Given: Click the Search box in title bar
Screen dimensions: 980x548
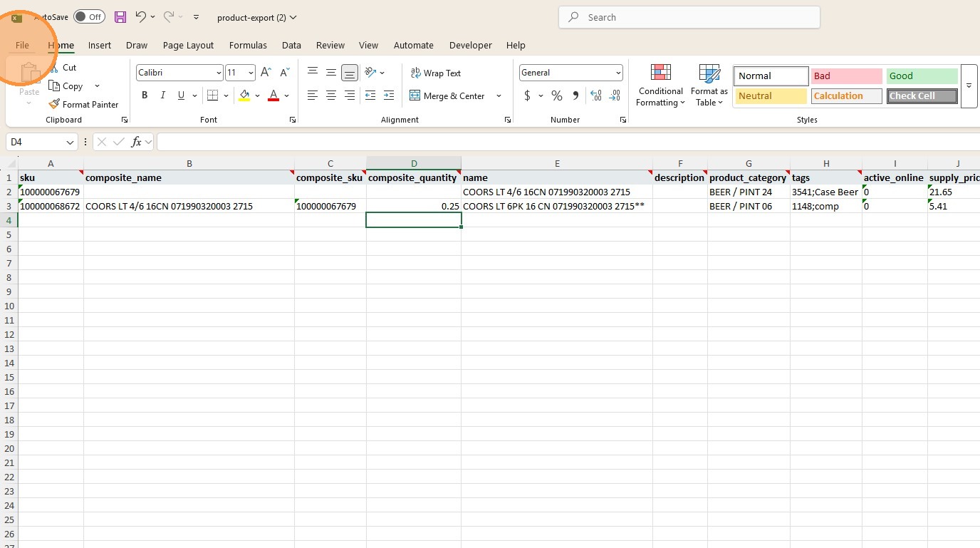Looking at the screenshot, I should tap(689, 17).
